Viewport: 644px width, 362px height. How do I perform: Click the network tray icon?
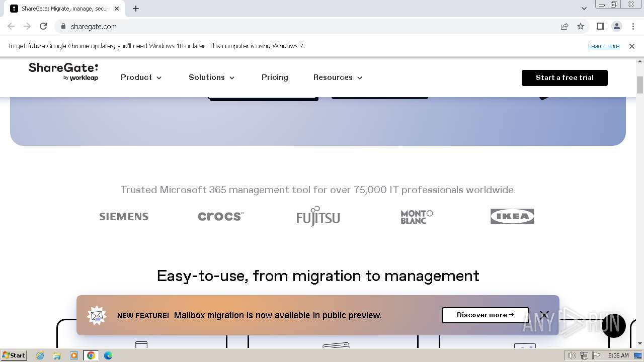(x=584, y=355)
